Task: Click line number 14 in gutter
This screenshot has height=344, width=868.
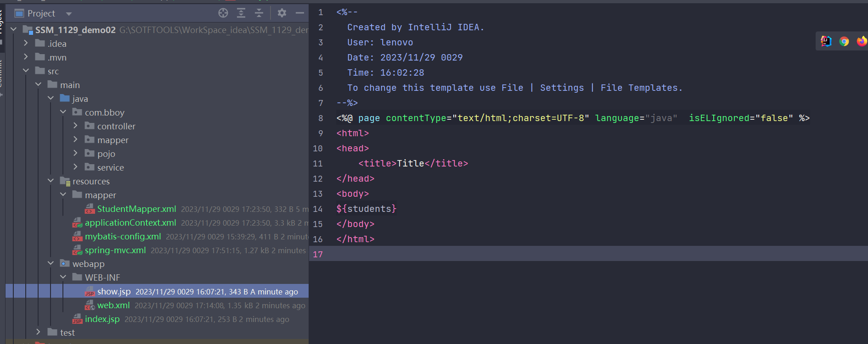Action: (318, 209)
